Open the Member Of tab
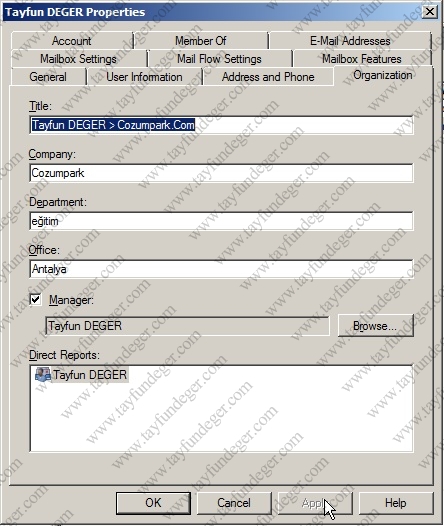Screen dimensions: 444x526 click(x=201, y=41)
